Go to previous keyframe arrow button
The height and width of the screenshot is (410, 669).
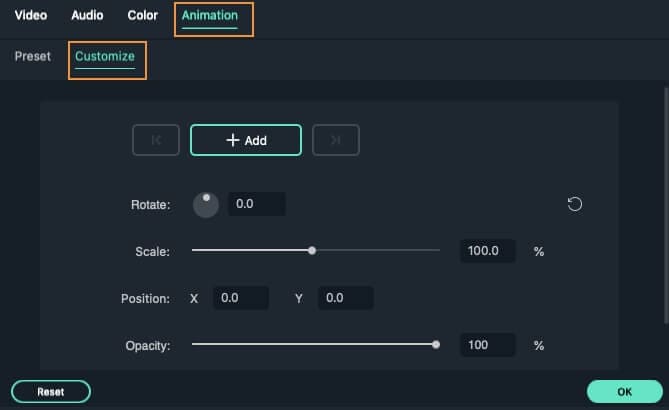(156, 141)
